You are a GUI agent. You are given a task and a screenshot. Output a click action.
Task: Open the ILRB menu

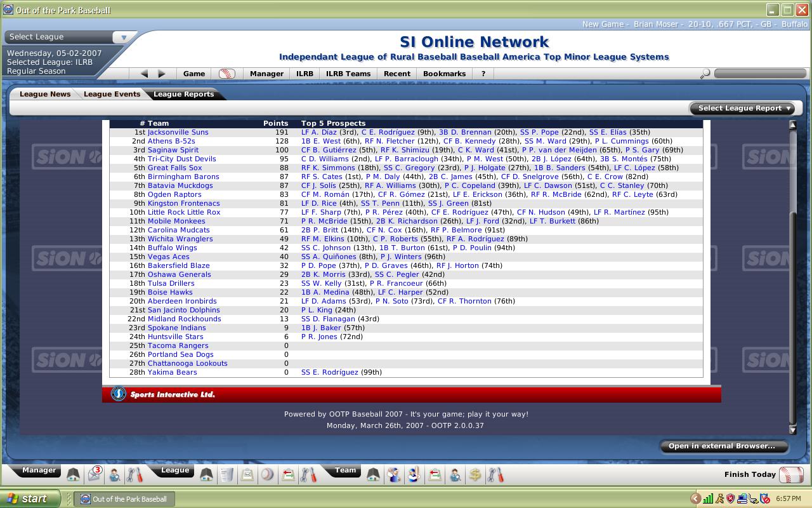(x=304, y=74)
